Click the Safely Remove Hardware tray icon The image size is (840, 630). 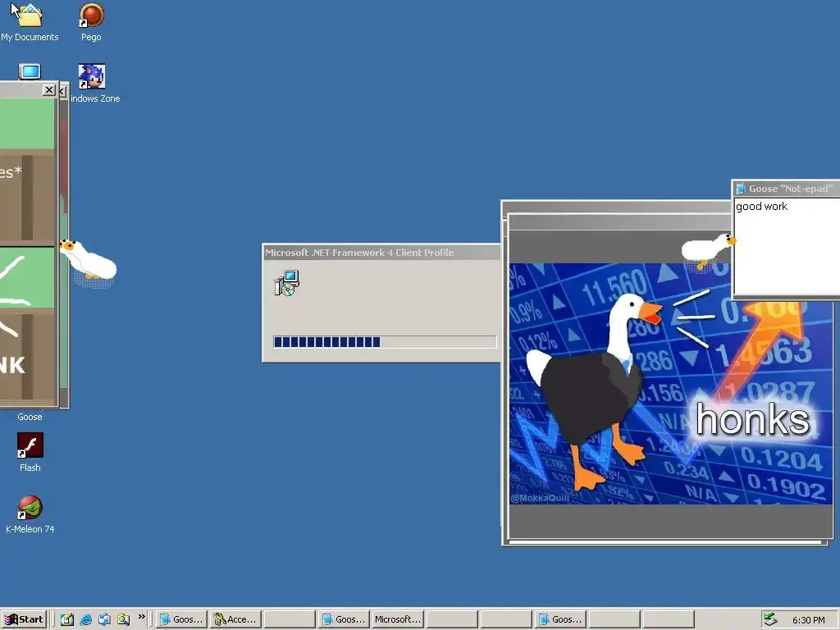(770, 619)
